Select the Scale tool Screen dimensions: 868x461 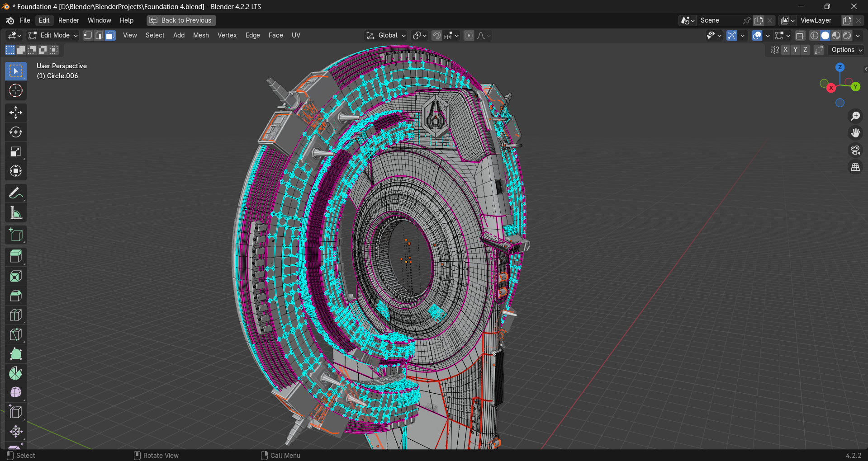(16, 151)
